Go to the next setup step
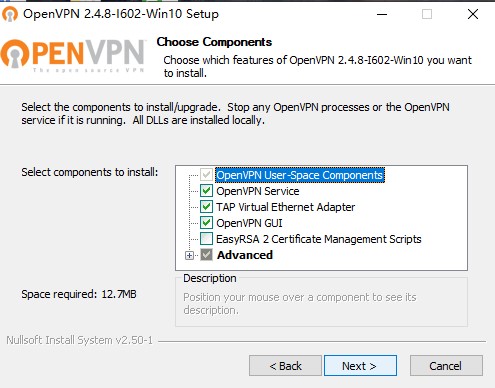 pos(360,366)
